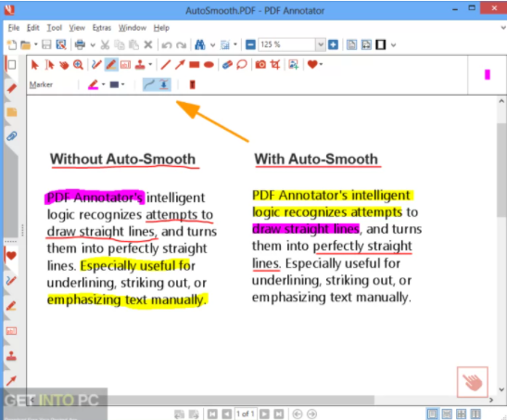Open the Extras menu
Image resolution: width=507 pixels, height=420 pixels.
pyautogui.click(x=102, y=28)
